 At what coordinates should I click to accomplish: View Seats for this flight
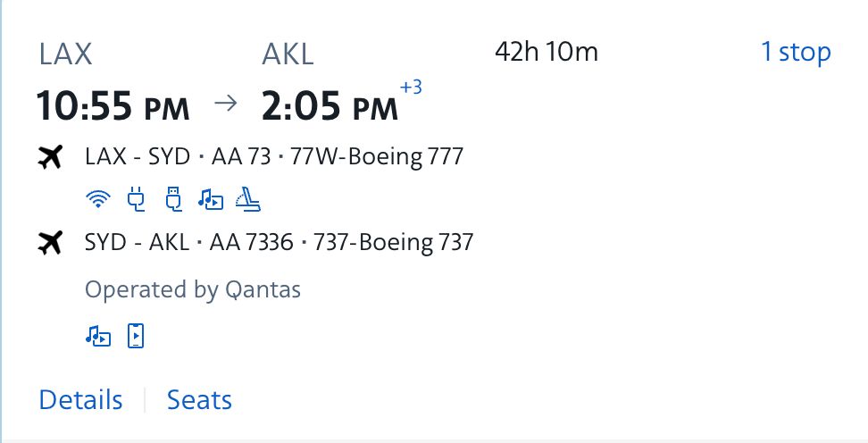click(199, 400)
